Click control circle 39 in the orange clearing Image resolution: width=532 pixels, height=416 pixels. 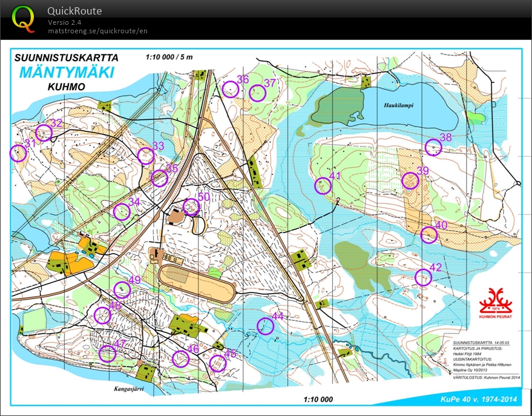point(410,179)
